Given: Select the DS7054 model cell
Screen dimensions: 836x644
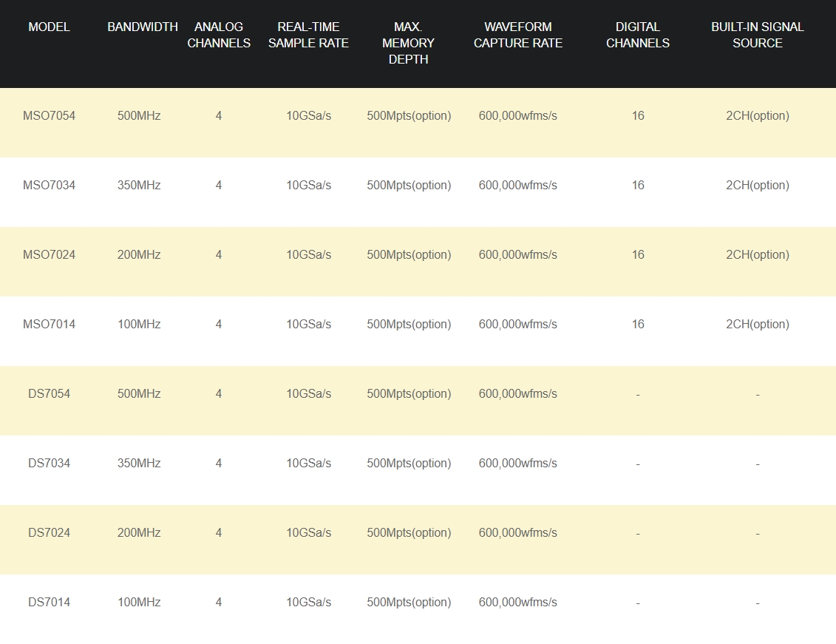Looking at the screenshot, I should pyautogui.click(x=49, y=393).
